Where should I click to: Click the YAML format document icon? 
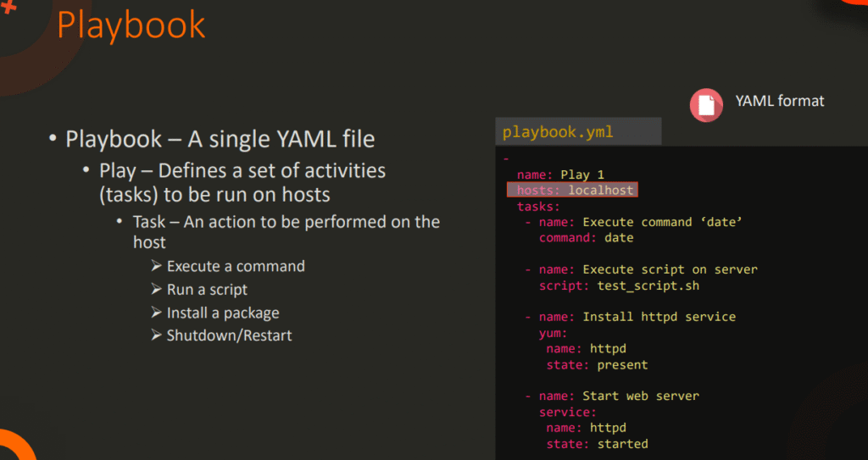(705, 103)
